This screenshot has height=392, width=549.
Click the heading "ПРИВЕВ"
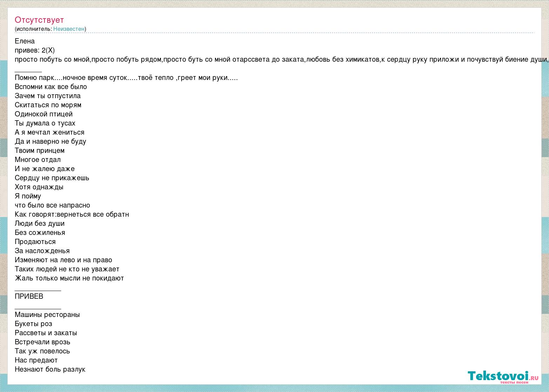pos(29,296)
